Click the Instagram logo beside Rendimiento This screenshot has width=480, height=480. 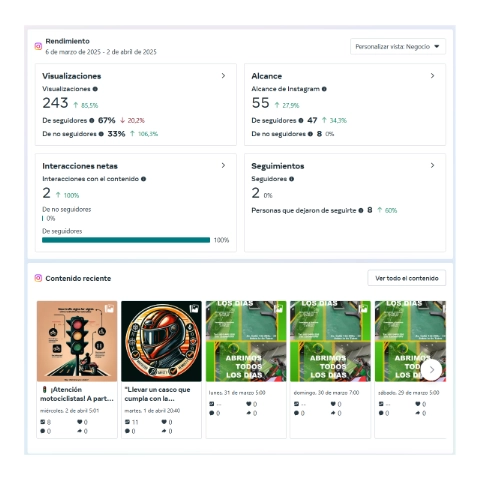click(38, 46)
